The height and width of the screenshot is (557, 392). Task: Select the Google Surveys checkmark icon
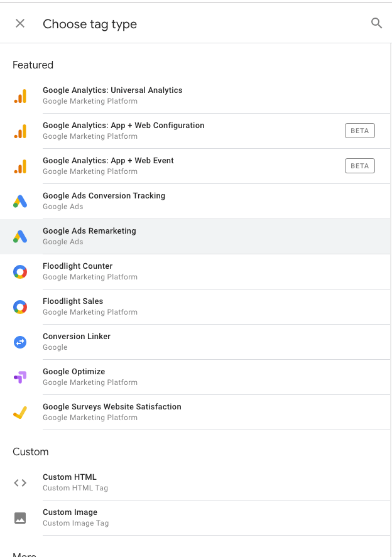20,412
